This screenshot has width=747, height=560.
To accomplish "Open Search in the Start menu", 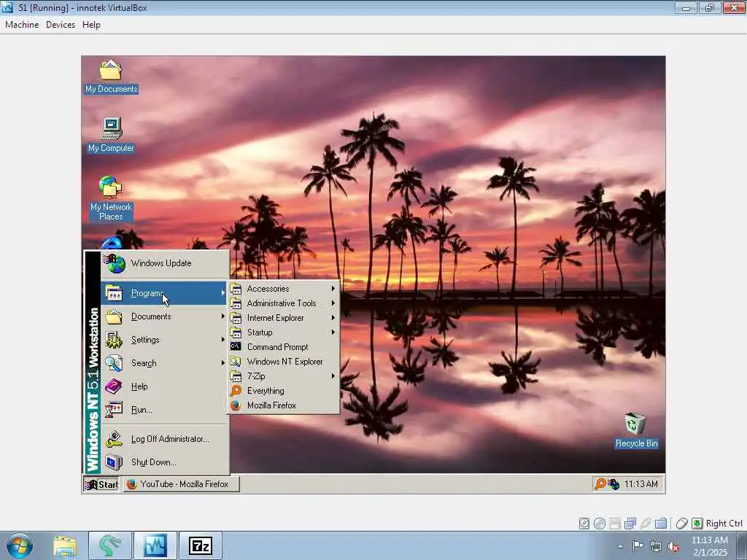I will point(165,363).
